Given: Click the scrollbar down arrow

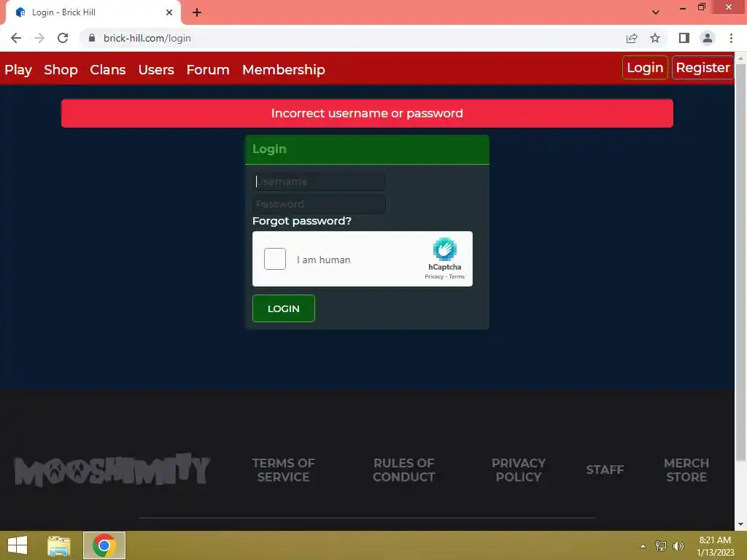Looking at the screenshot, I should [740, 524].
